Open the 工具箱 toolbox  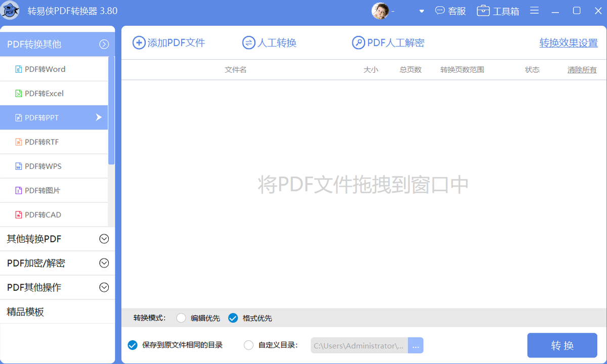(x=498, y=11)
